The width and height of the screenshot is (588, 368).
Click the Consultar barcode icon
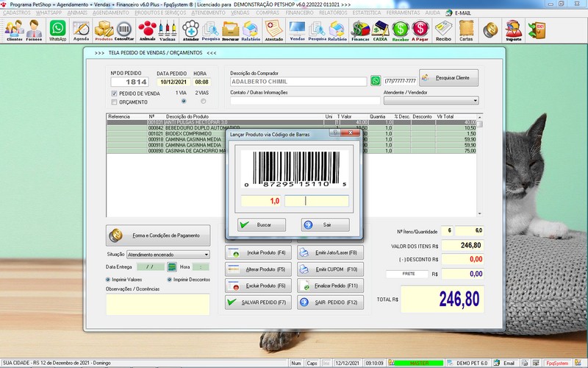(x=124, y=30)
